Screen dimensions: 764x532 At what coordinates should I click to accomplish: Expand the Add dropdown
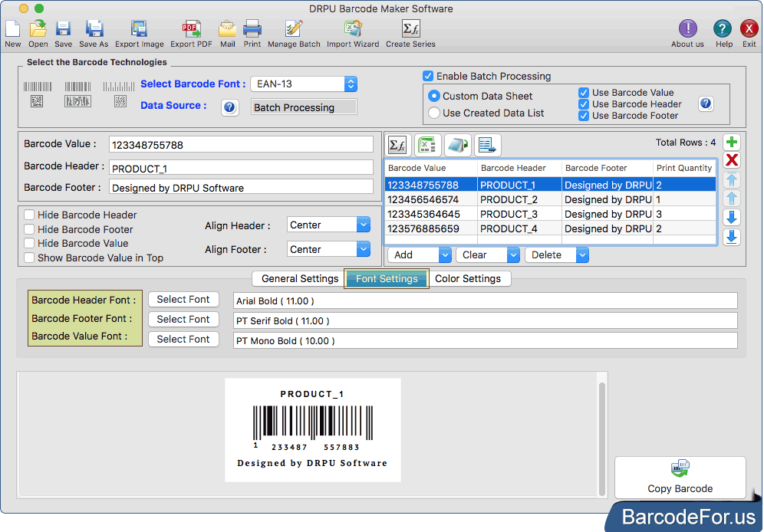(x=419, y=255)
